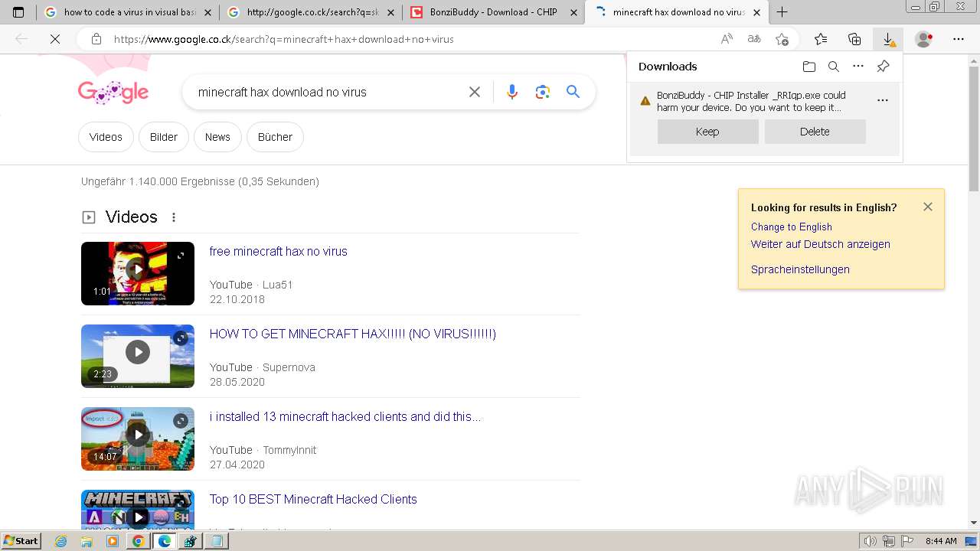Open the Edge profile avatar
This screenshot has height=551, width=980.
924,39
